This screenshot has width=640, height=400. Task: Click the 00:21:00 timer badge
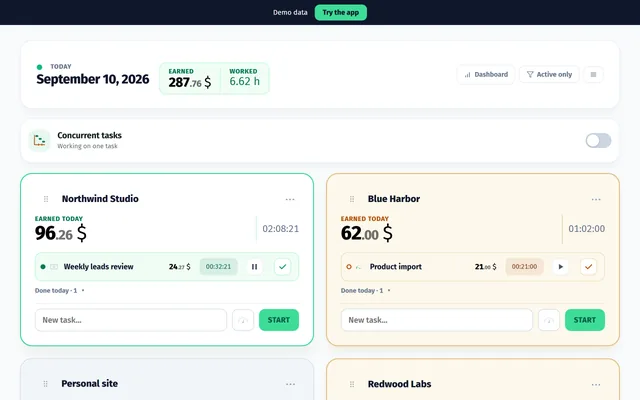[x=524, y=267]
